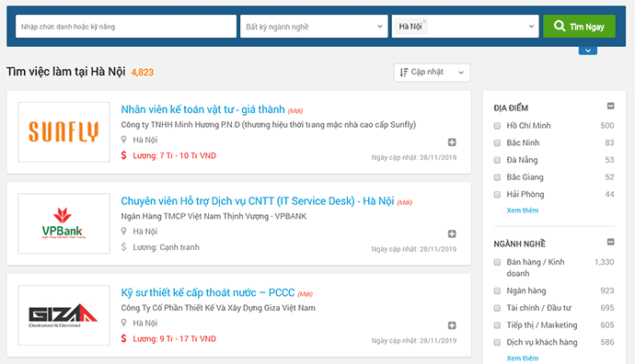Click the red dollar icon in Giza job
The image size is (635, 364).
click(124, 338)
